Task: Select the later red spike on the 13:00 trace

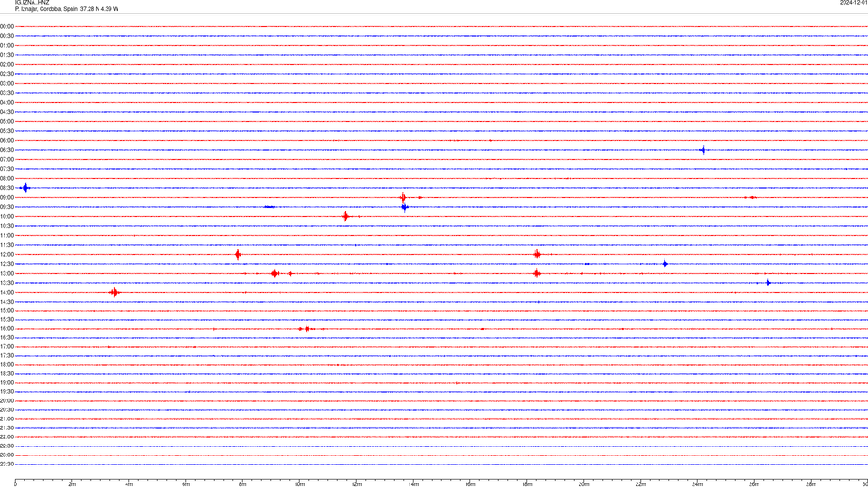Action: [x=536, y=273]
